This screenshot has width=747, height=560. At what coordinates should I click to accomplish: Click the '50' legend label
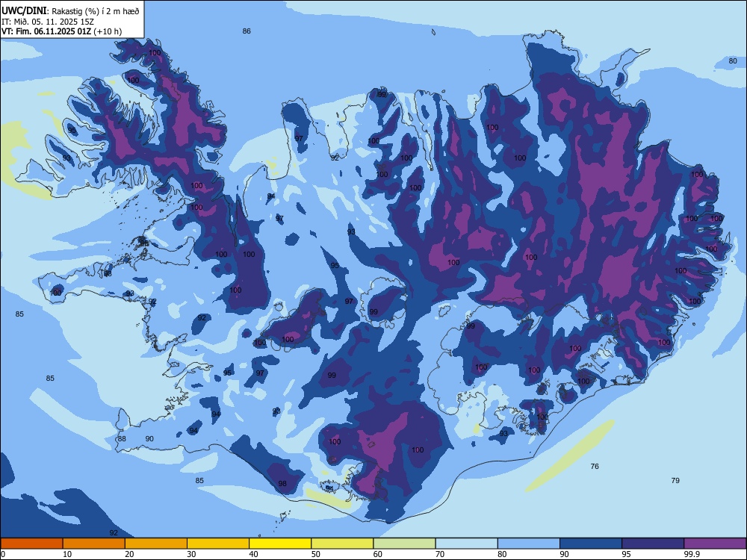[x=316, y=554]
